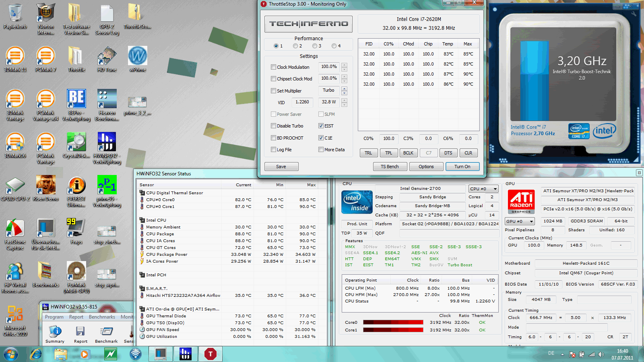
Task: Open the CPU #0 selector dropdown
Action: [483, 189]
